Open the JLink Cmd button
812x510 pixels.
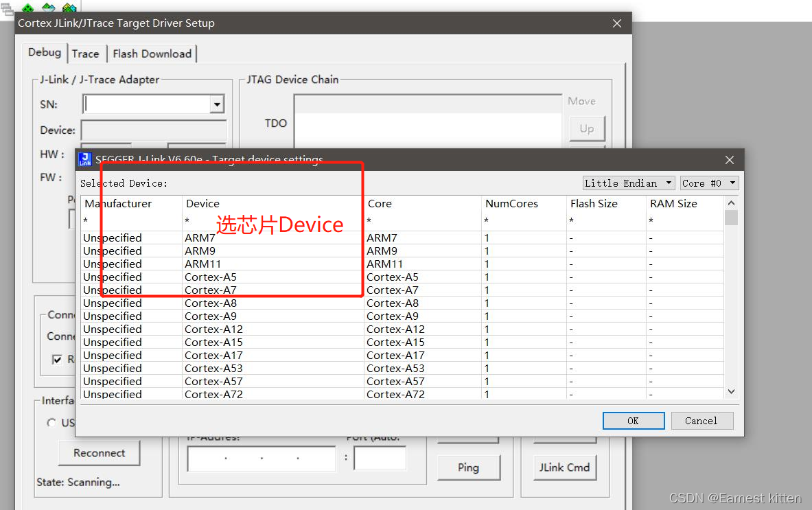pyautogui.click(x=564, y=467)
